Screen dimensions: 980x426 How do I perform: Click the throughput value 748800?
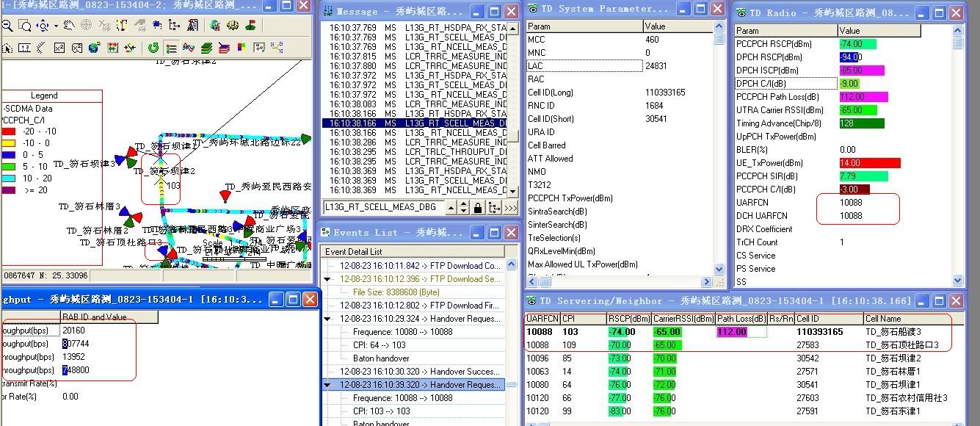pyautogui.click(x=76, y=370)
